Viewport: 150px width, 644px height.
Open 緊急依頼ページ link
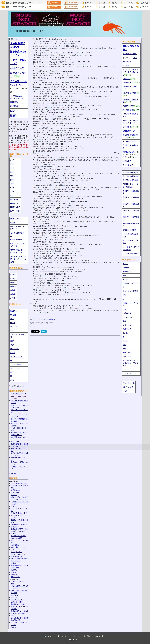[x=129, y=131]
